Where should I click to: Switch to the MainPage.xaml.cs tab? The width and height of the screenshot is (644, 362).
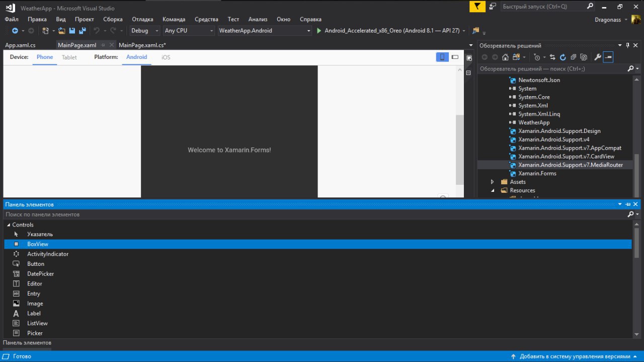point(142,45)
